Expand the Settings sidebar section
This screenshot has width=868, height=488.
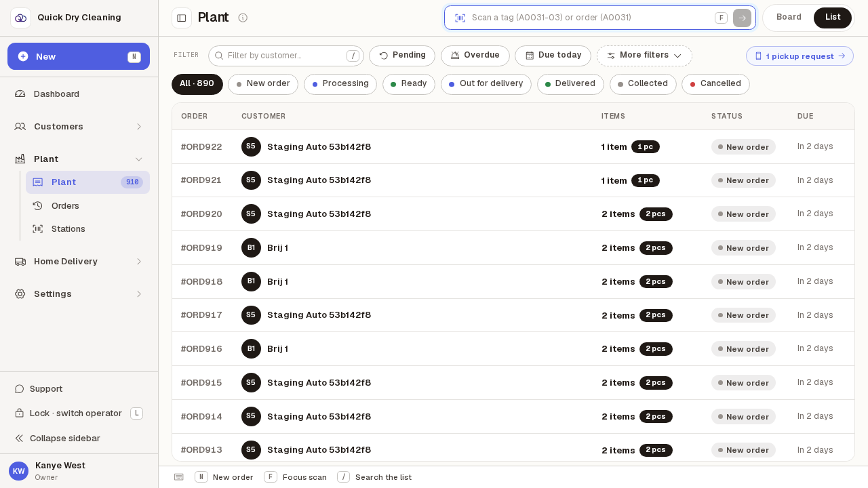click(79, 294)
